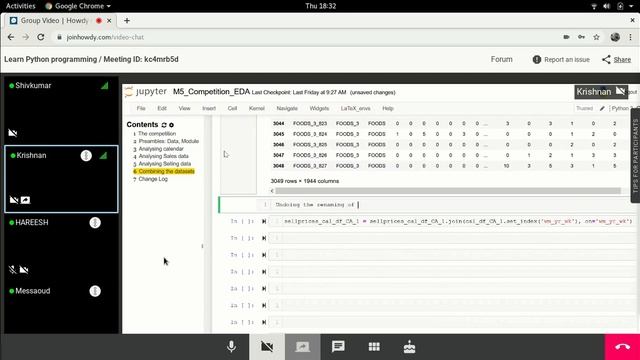
Task: Toggle screen sharing button in call bar
Action: 302,347
